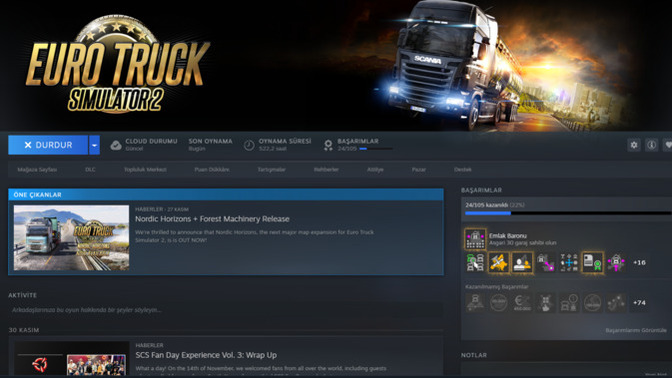Click the blue cross cargo-grid achievement icon
This screenshot has width=672, height=378.
point(569,262)
